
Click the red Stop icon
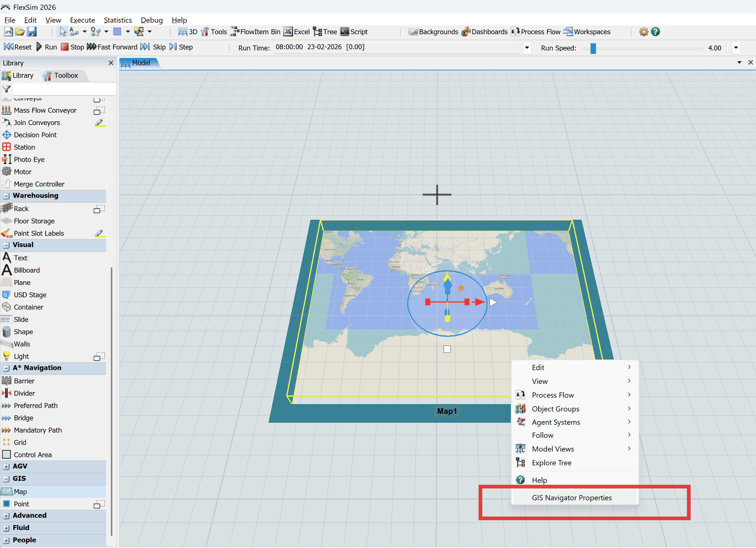point(65,47)
